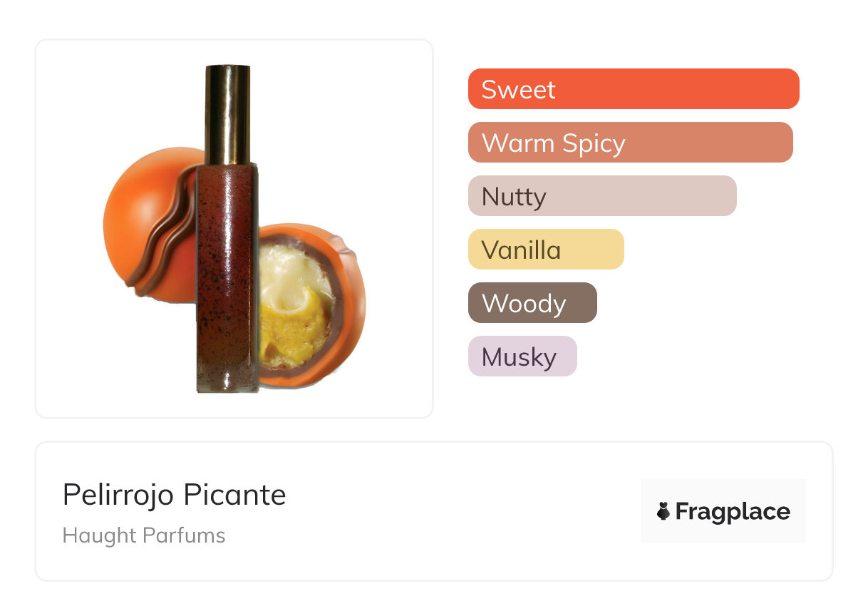Open the Pelirrojo Picante title
The height and width of the screenshot is (616, 868).
coord(174,495)
